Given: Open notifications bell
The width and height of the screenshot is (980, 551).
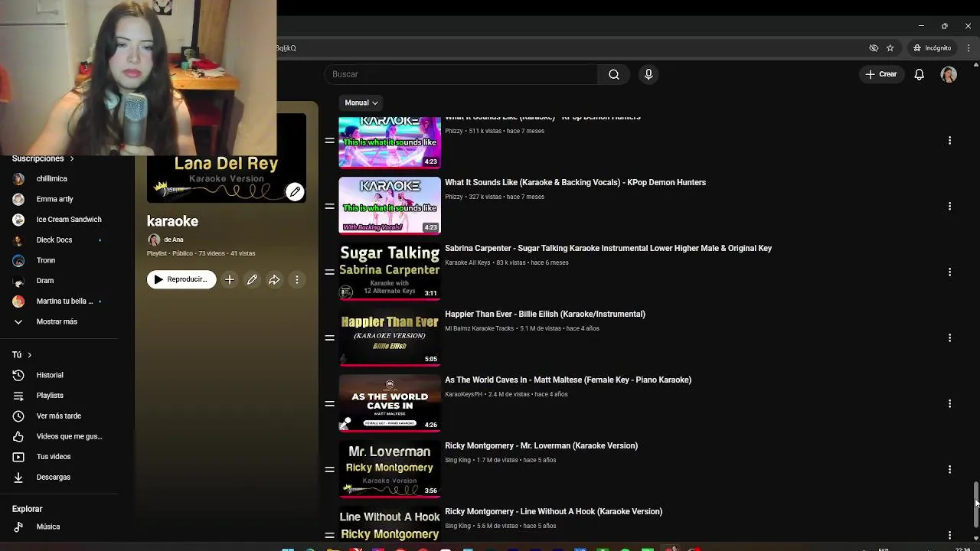Looking at the screenshot, I should pos(919,74).
